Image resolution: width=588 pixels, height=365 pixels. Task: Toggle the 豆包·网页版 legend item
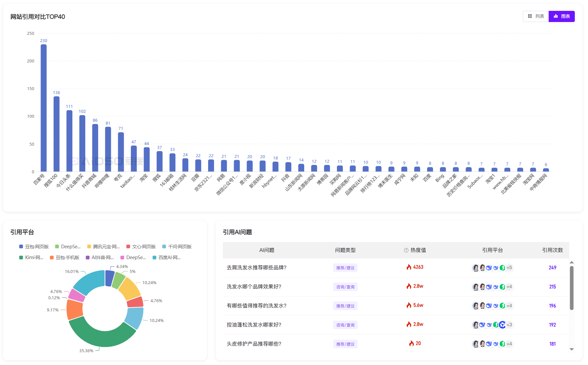(x=34, y=247)
